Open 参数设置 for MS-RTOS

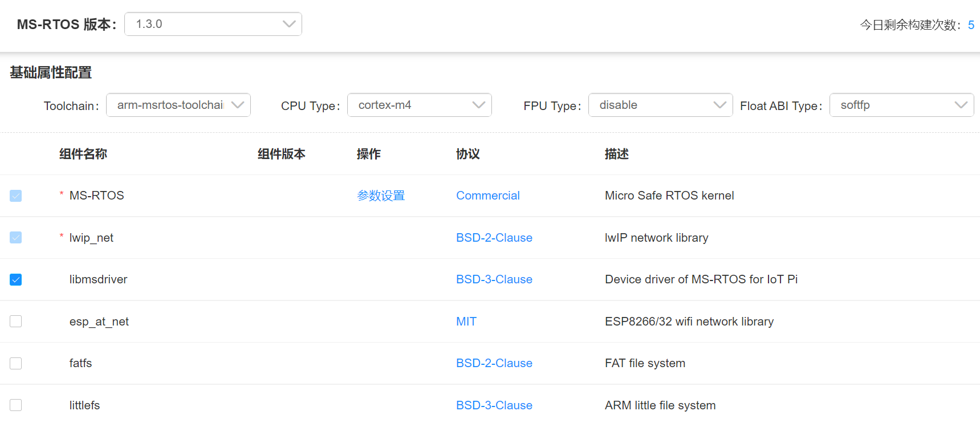(380, 196)
